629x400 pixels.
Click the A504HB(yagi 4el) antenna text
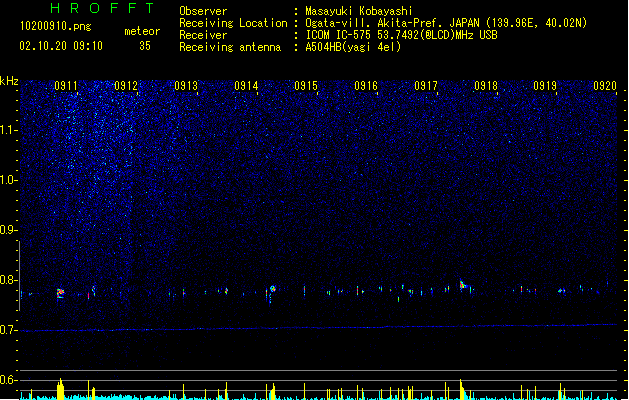click(353, 47)
